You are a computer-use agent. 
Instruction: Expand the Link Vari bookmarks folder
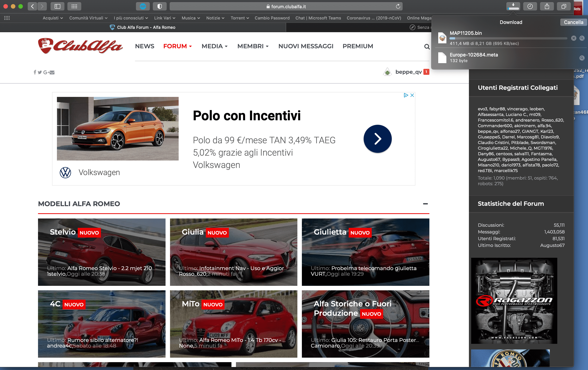tap(165, 18)
